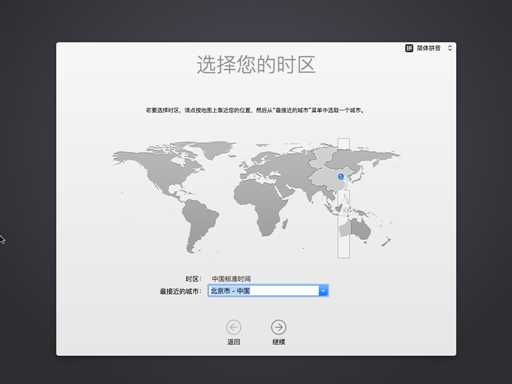Click the Back arrow icon
512x384 pixels.
[233, 327]
